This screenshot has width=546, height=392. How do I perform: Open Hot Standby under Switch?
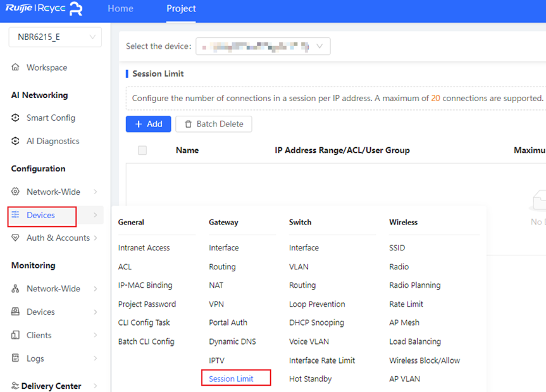[310, 379]
